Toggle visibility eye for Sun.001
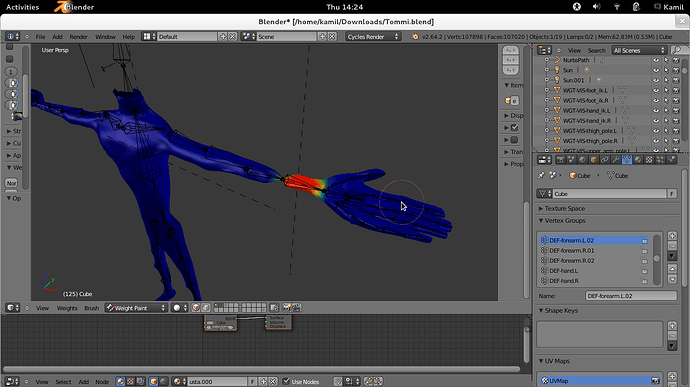690x387 pixels. tap(656, 80)
